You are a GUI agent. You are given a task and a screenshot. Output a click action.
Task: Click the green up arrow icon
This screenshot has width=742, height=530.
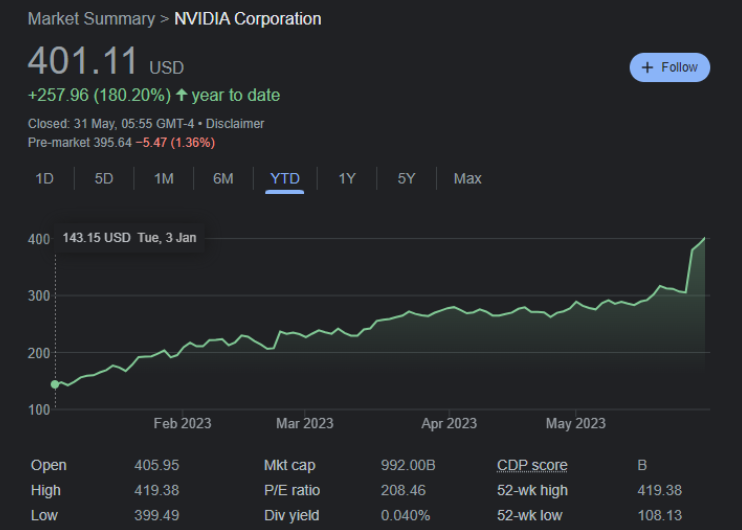point(182,95)
